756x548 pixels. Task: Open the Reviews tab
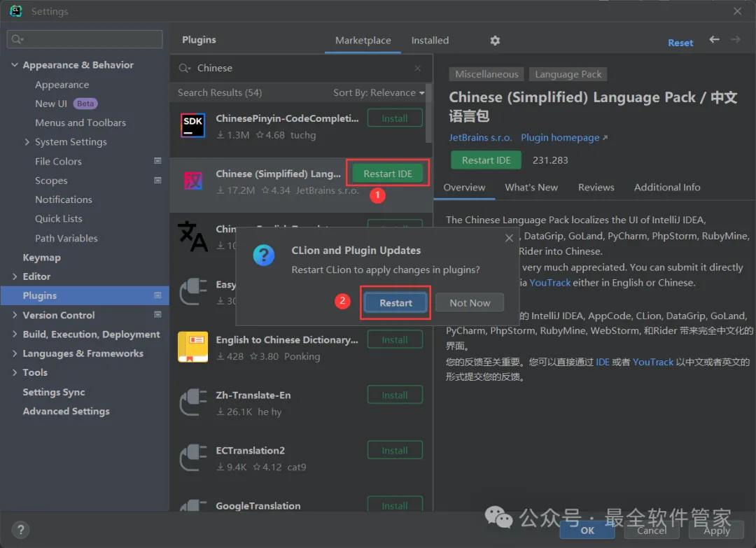[596, 188]
